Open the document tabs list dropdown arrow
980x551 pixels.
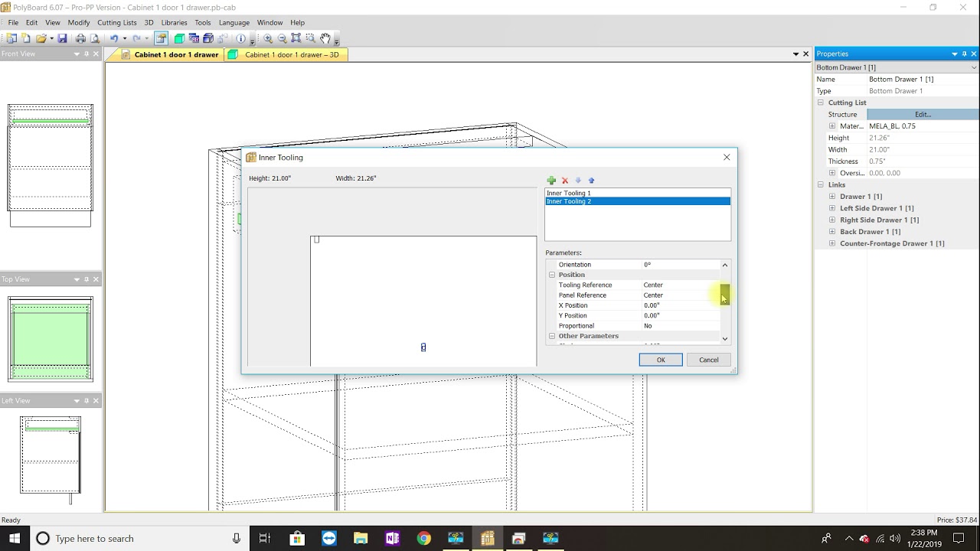tap(796, 54)
